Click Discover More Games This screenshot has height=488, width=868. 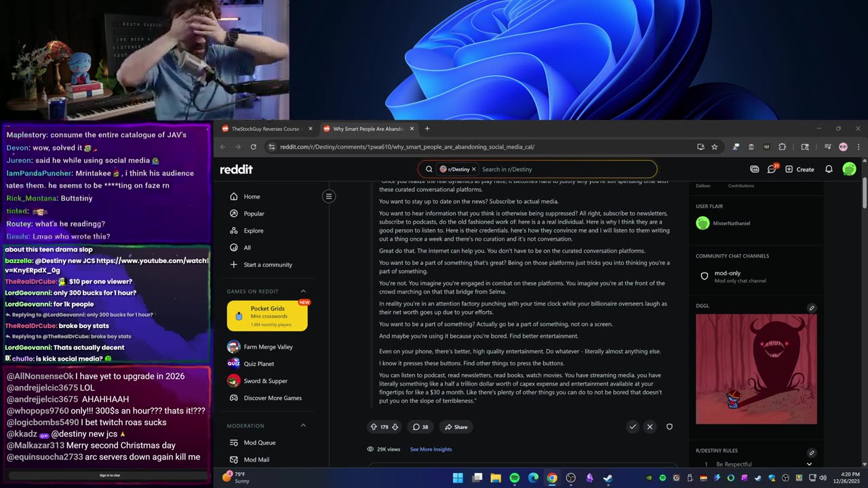(x=271, y=398)
